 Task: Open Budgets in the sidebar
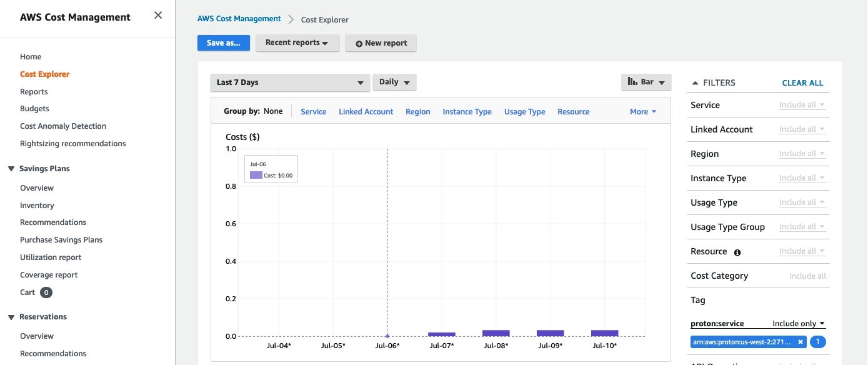click(34, 109)
